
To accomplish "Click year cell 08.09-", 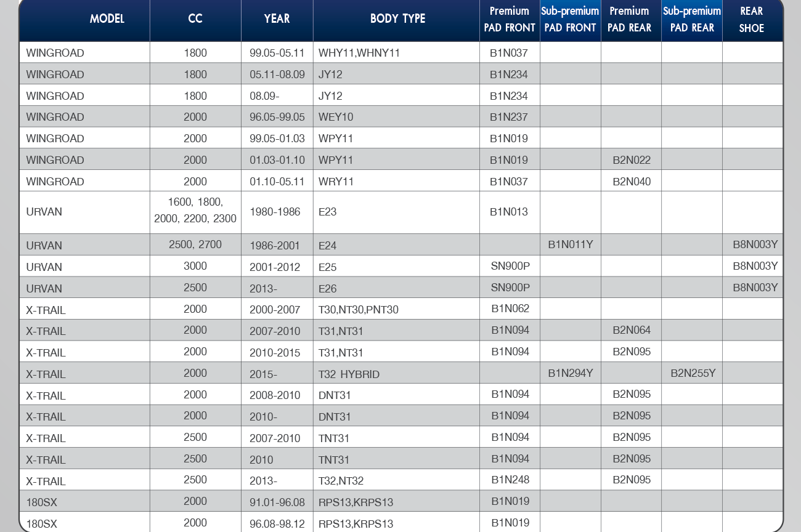I will 264,96.
